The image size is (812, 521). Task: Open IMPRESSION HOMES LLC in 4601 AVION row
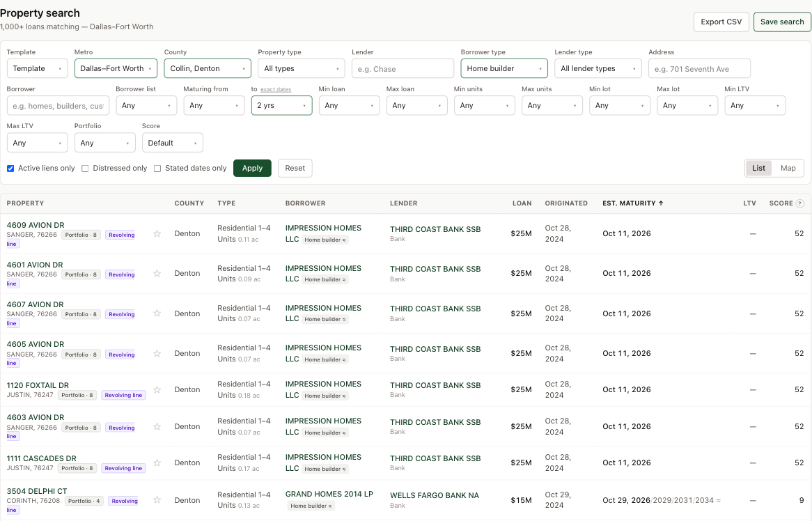click(323, 274)
